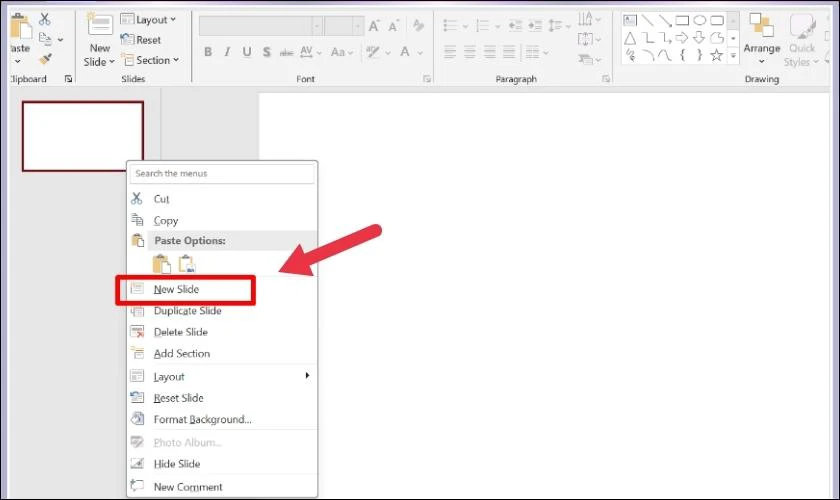Select the star shape in shapes gallery
The image size is (840, 500).
(x=716, y=55)
